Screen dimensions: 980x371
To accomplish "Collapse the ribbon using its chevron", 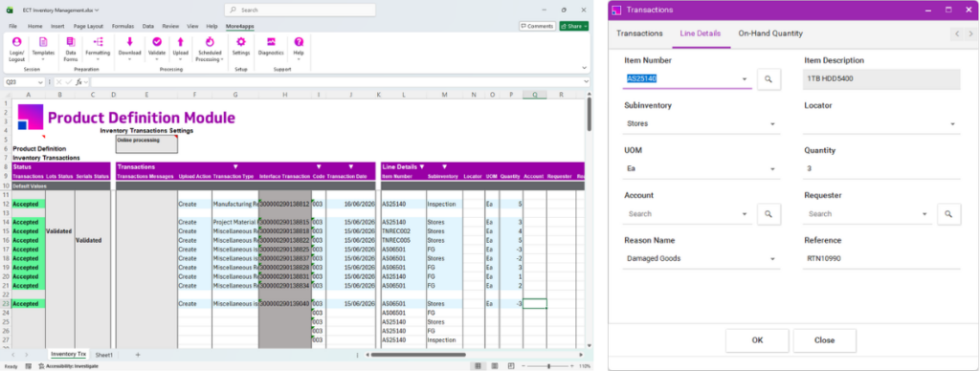I will tap(585, 68).
